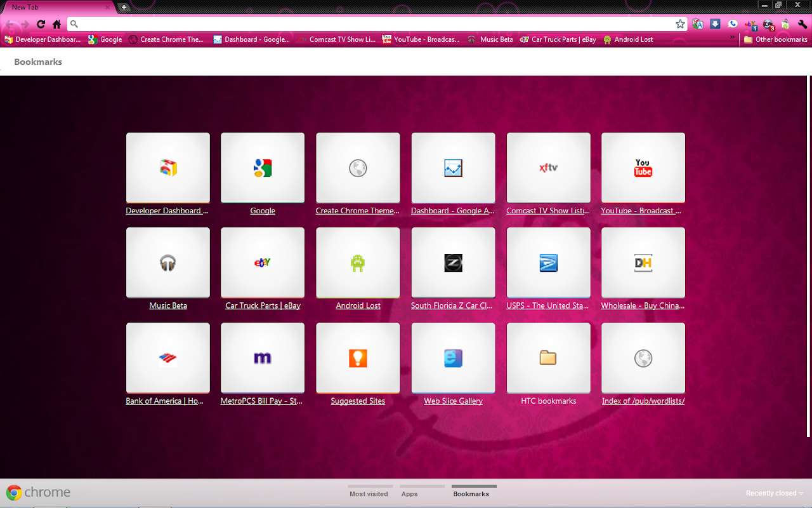Open the new tab plus button
This screenshot has height=508, width=812.
click(x=124, y=8)
